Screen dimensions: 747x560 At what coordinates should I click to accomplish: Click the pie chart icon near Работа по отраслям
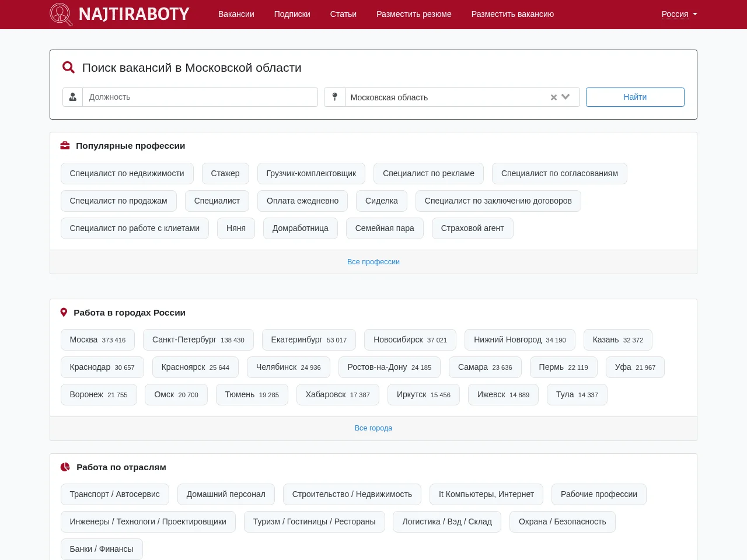click(65, 467)
